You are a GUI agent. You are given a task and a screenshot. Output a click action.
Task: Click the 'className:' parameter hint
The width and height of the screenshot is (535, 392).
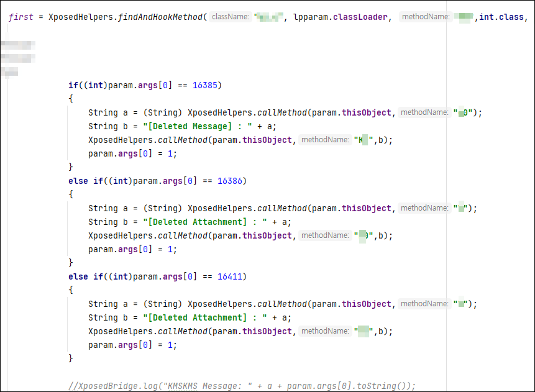231,17
